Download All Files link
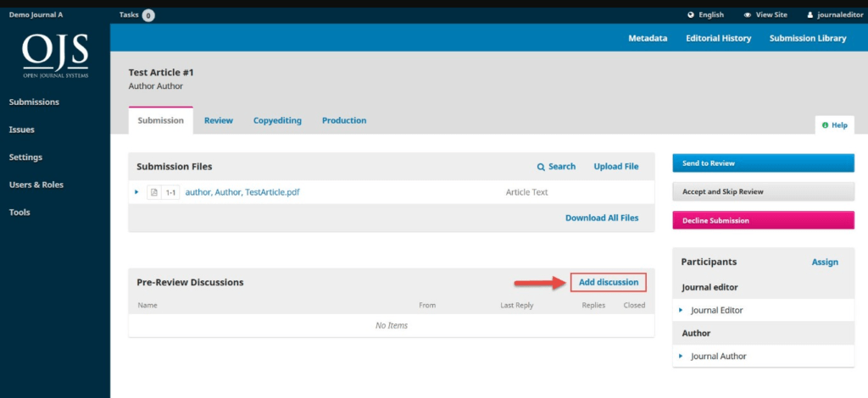This screenshot has width=868, height=398. [602, 218]
